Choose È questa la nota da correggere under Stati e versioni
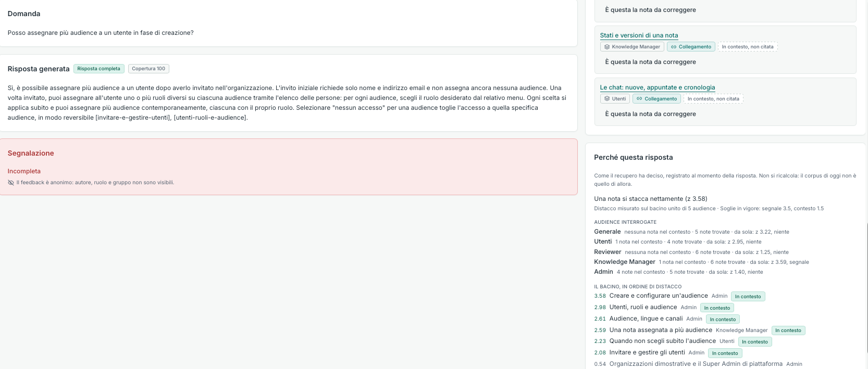 (x=650, y=62)
